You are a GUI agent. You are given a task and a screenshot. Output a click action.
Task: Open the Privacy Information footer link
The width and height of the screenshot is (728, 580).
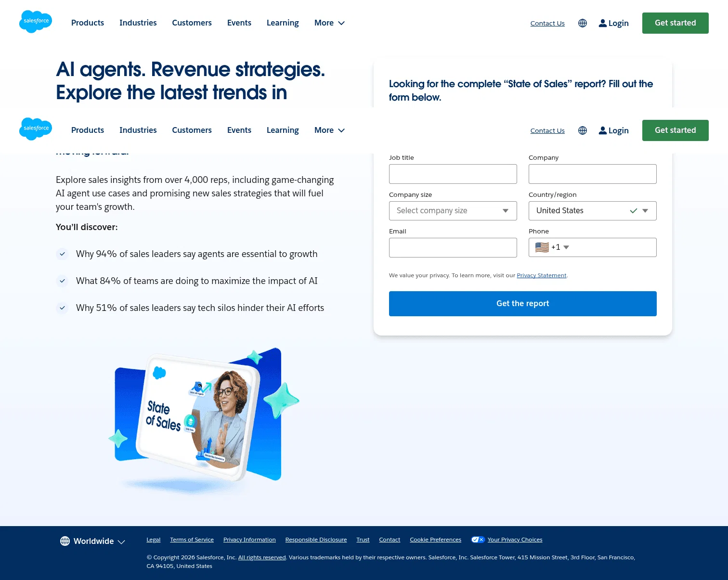249,540
